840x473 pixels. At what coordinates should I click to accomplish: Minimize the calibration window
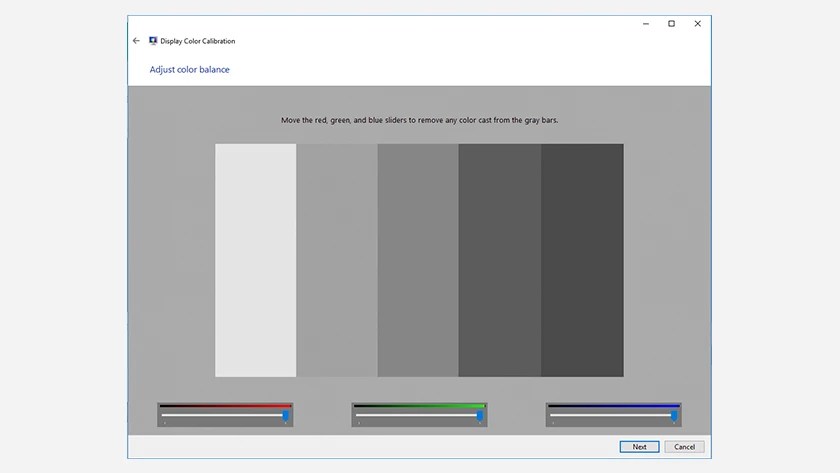[646, 24]
